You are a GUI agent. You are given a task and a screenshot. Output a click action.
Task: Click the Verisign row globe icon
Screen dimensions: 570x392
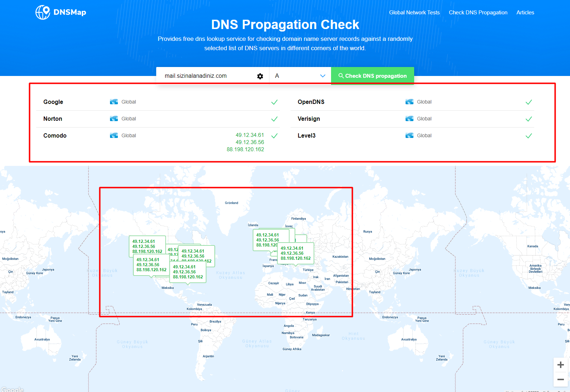coord(409,119)
